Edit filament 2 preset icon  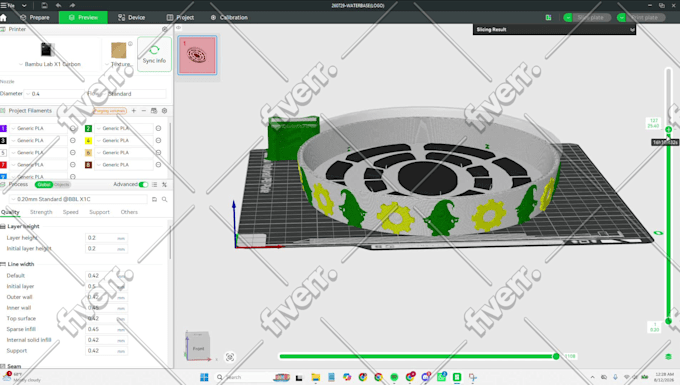158,128
